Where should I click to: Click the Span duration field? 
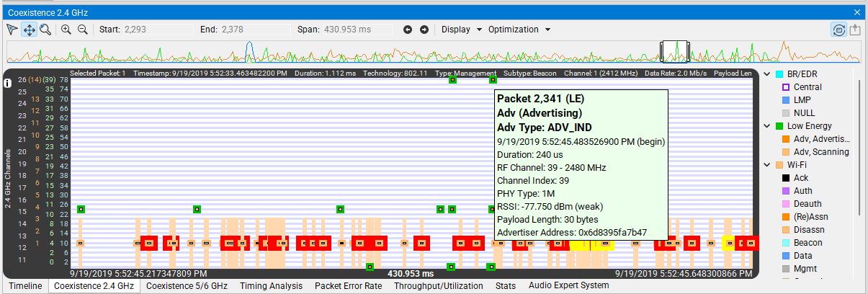pyautogui.click(x=357, y=30)
